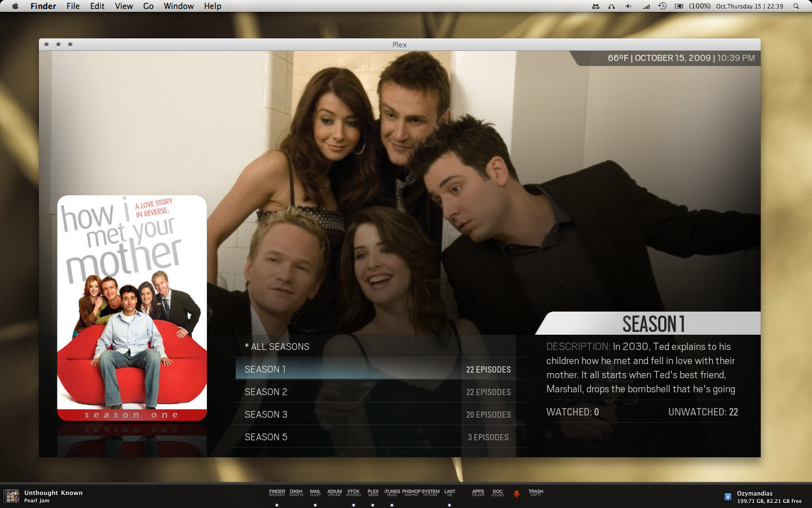This screenshot has height=508, width=812.
Task: Click the WATCHED: 0 counter
Action: (x=572, y=412)
